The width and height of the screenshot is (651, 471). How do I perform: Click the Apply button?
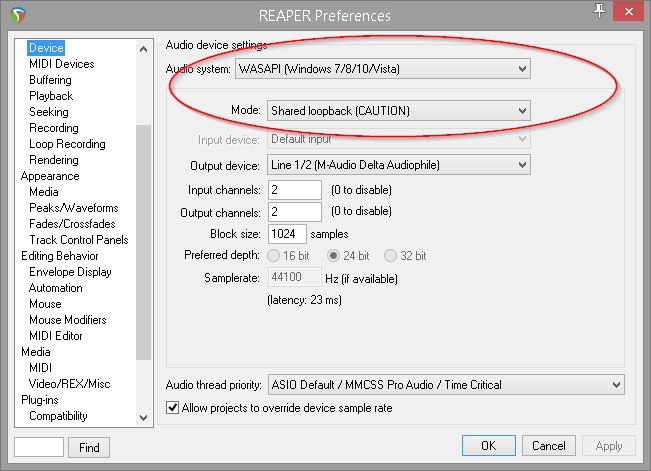(x=609, y=446)
